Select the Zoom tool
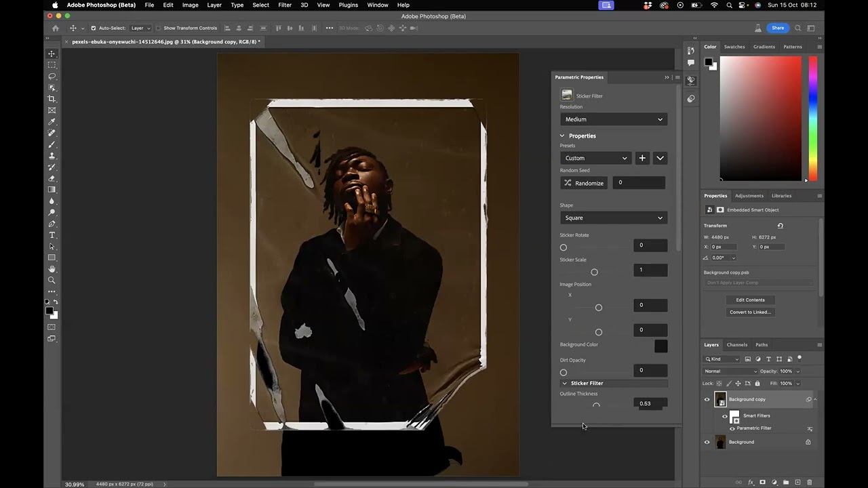 (x=52, y=280)
